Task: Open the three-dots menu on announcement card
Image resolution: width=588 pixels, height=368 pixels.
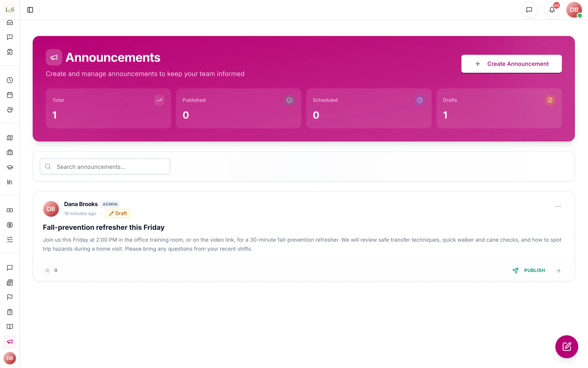Action: click(x=558, y=206)
